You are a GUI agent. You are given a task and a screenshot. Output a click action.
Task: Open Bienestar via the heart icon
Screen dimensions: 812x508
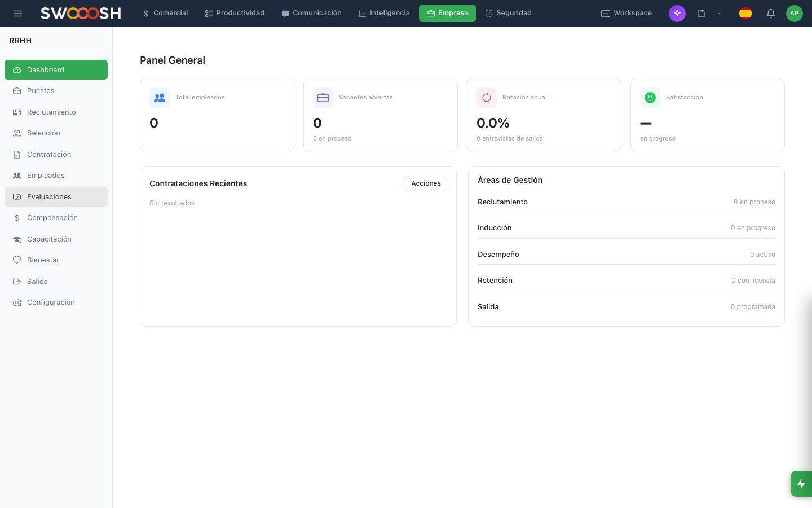pos(17,260)
